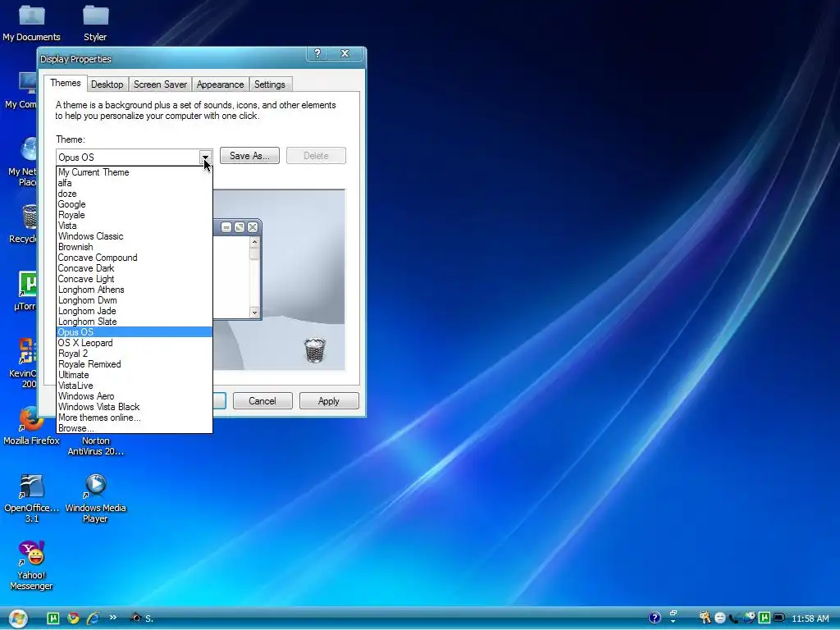Select Longhorn Athens theme
Image resolution: width=840 pixels, height=630 pixels.
point(135,290)
